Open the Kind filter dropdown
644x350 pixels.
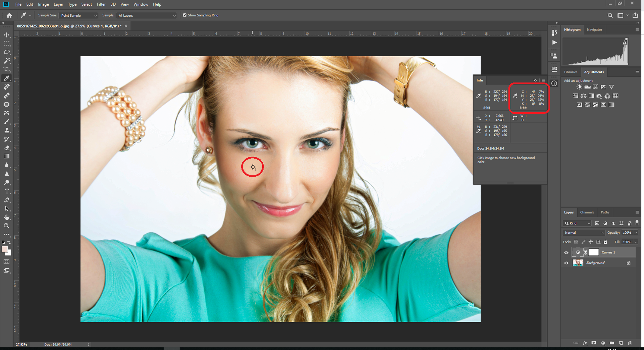pyautogui.click(x=577, y=223)
